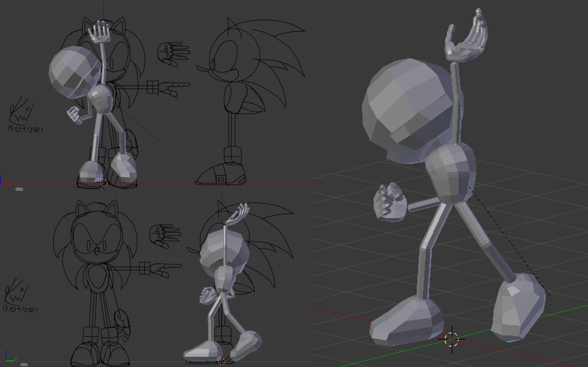Click the uncovered Sonic front sketch in side view
The width and height of the screenshot is (588, 367).
point(96,283)
